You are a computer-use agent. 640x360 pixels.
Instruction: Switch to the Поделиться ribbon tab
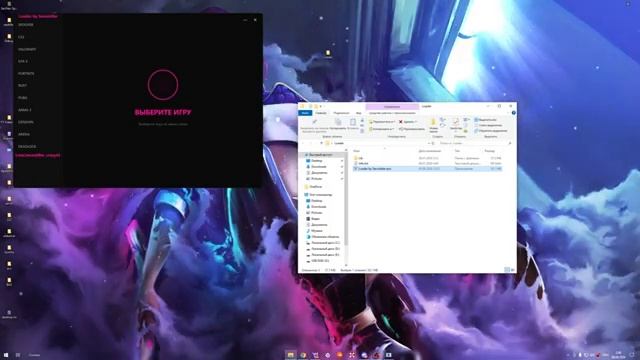(341, 113)
